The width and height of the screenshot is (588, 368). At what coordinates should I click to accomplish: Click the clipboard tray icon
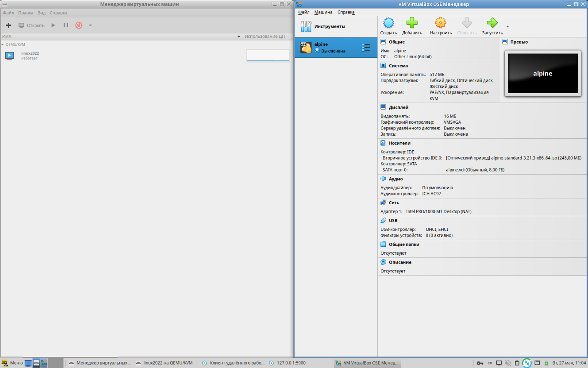coord(517,363)
